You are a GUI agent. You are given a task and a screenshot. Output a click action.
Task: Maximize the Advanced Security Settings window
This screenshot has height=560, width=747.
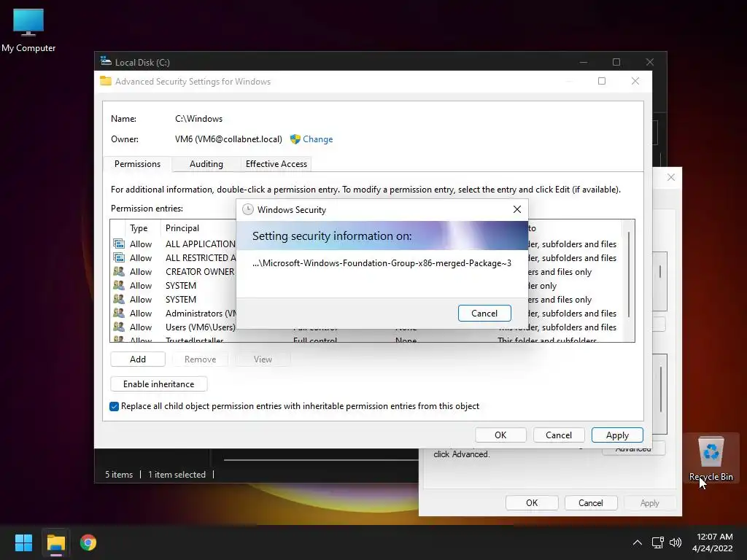pyautogui.click(x=602, y=81)
